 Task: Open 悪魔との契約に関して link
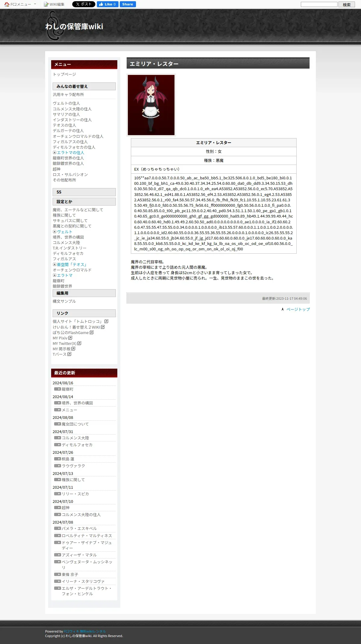72,226
